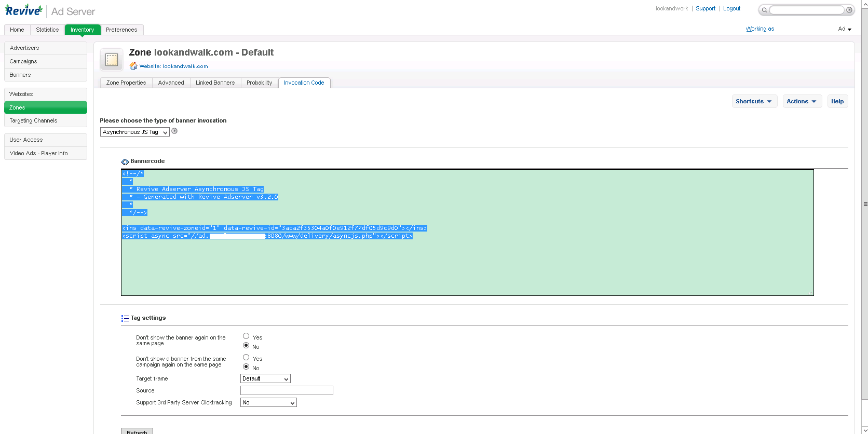The height and width of the screenshot is (434, 868).
Task: Click the Source input field
Action: (x=287, y=390)
